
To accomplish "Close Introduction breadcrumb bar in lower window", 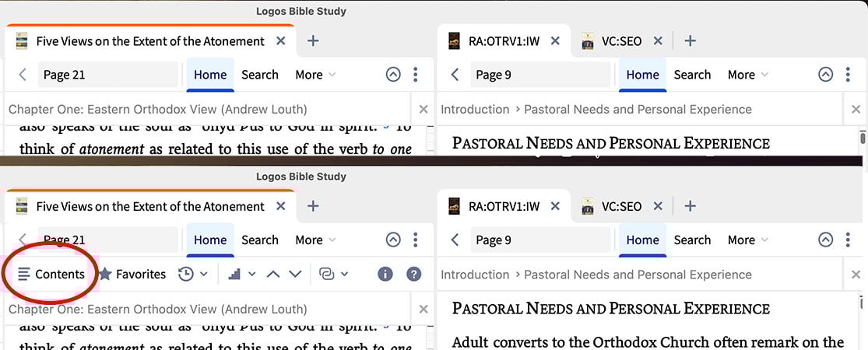I will (856, 275).
